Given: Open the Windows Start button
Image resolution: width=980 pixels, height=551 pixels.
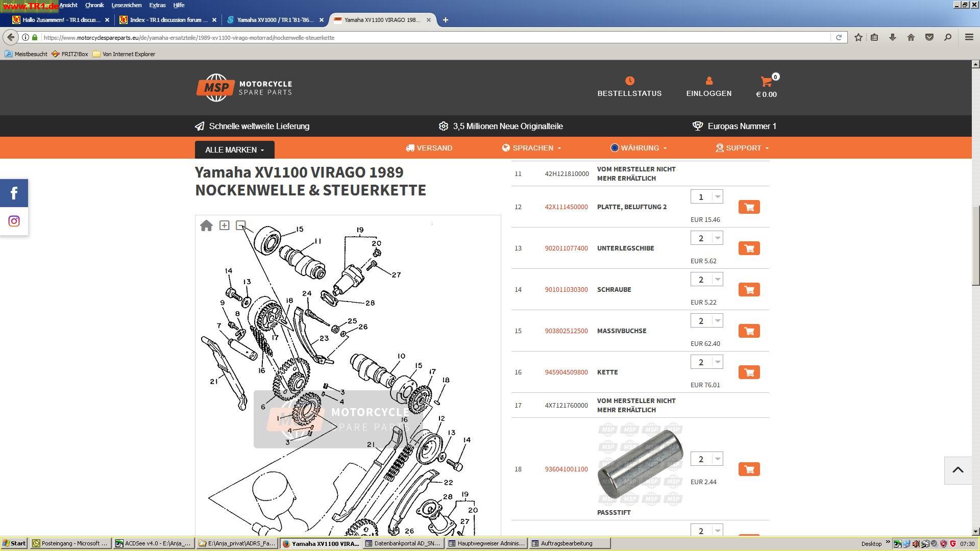Looking at the screenshot, I should [14, 543].
